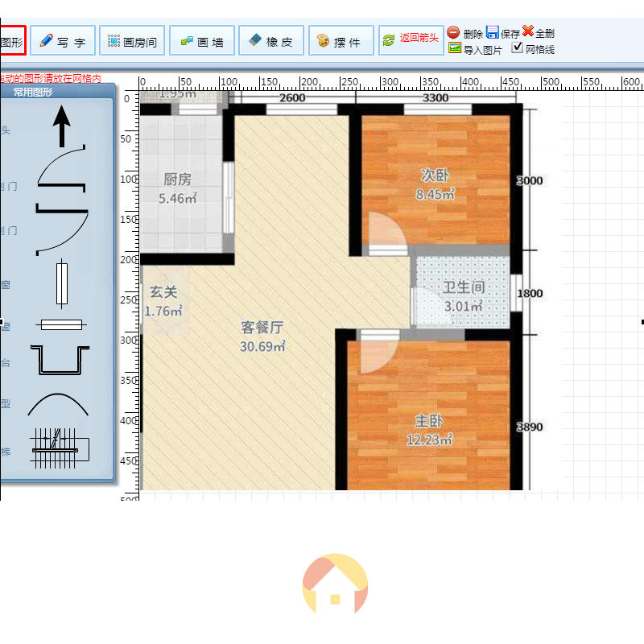
Task: Click the 返回箭头 button
Action: coord(411,39)
